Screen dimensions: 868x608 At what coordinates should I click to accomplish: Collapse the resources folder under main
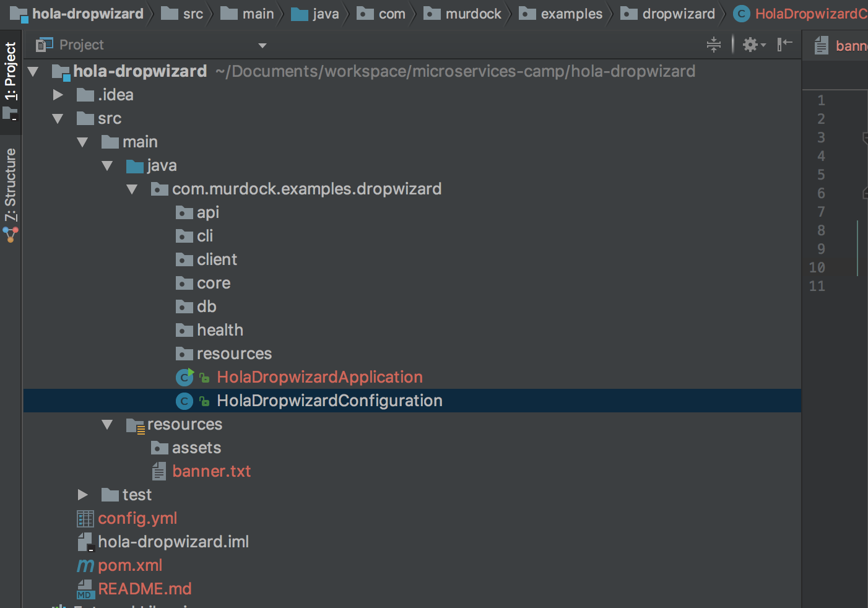[x=107, y=425]
